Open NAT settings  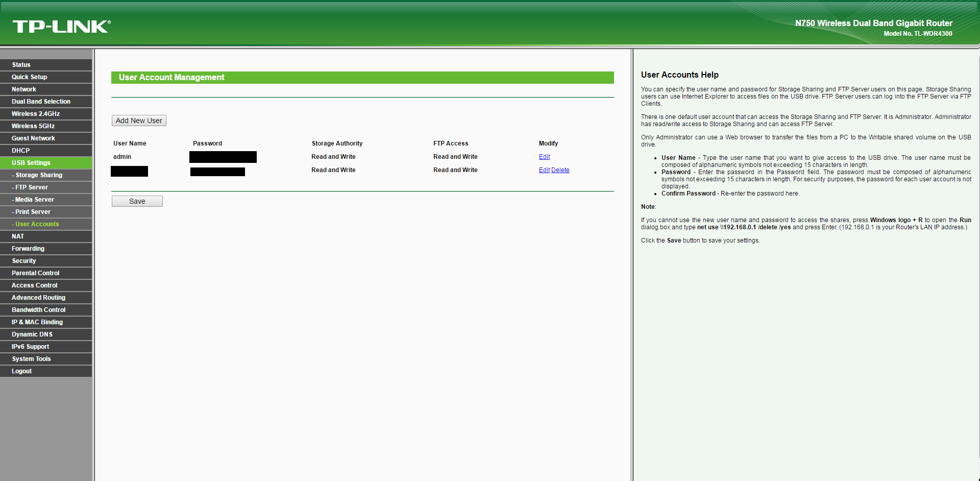[x=46, y=236]
